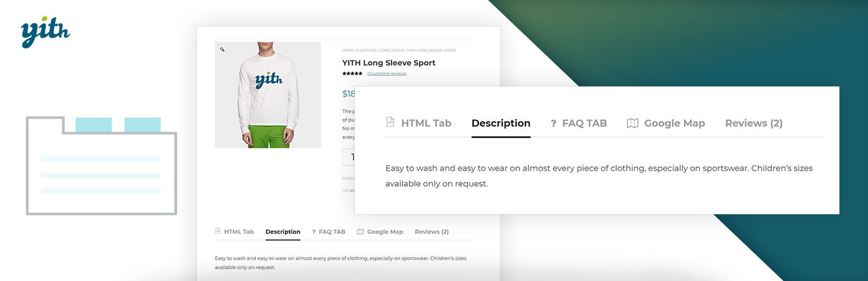
Task: Click the small map icon in lower tab row
Action: (x=360, y=232)
